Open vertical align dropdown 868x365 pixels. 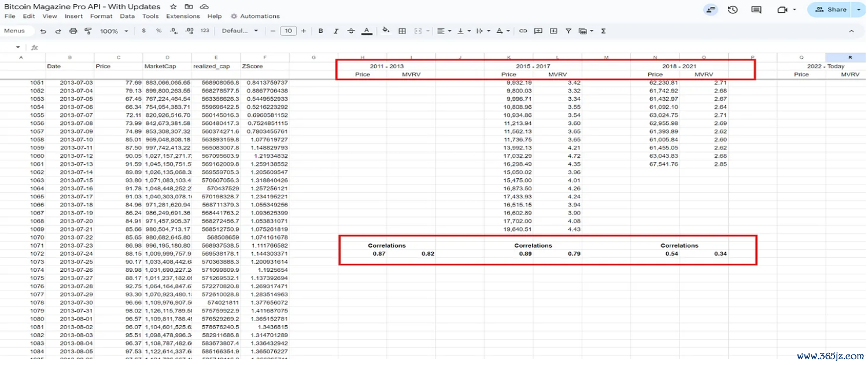pyautogui.click(x=464, y=31)
